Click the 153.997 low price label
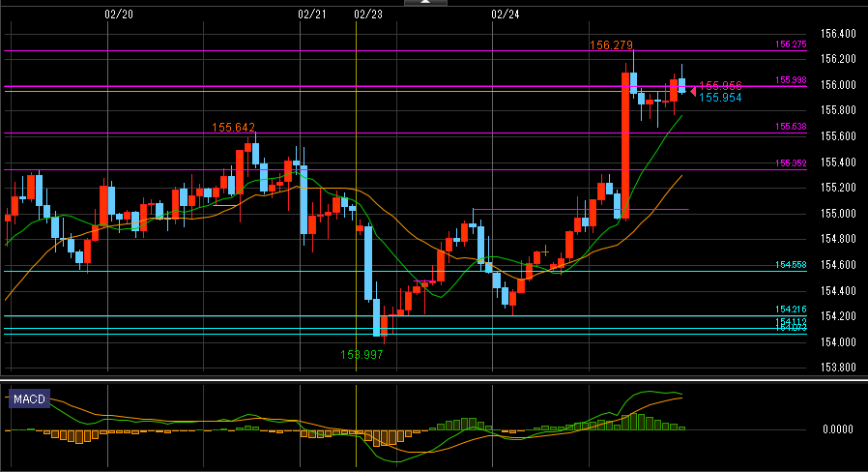The width and height of the screenshot is (868, 472). click(x=363, y=355)
